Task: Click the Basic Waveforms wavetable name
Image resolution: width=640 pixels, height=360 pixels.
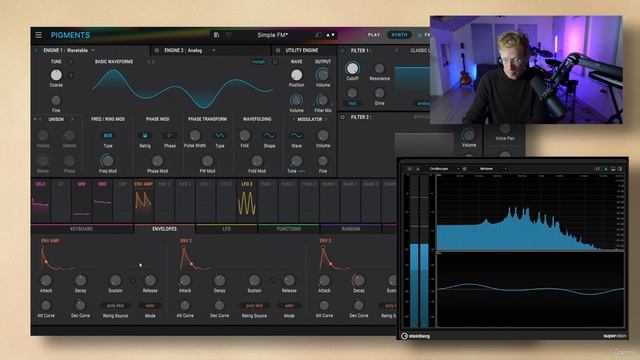Action: tap(114, 62)
